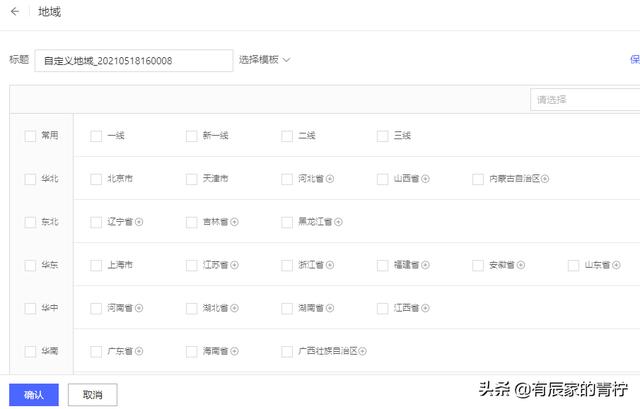The width and height of the screenshot is (640, 409).
Task: Expand cities under 黑龙江省
Action: point(338,222)
